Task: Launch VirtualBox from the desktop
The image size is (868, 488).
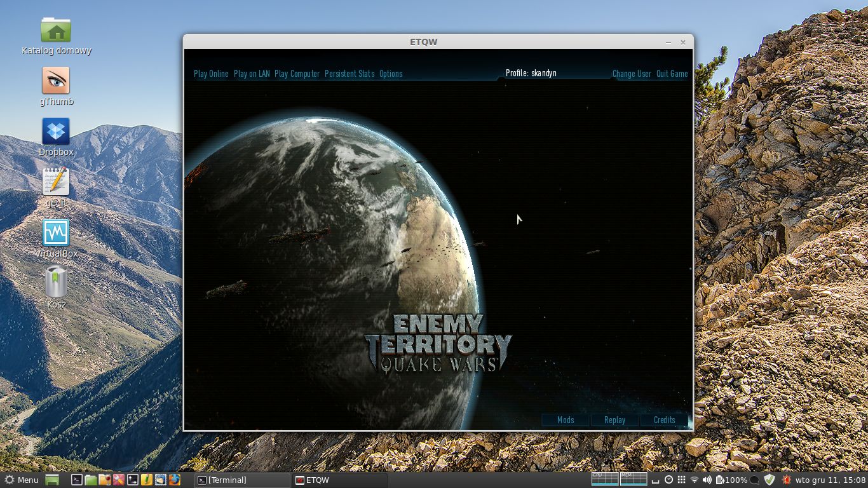Action: 56,239
